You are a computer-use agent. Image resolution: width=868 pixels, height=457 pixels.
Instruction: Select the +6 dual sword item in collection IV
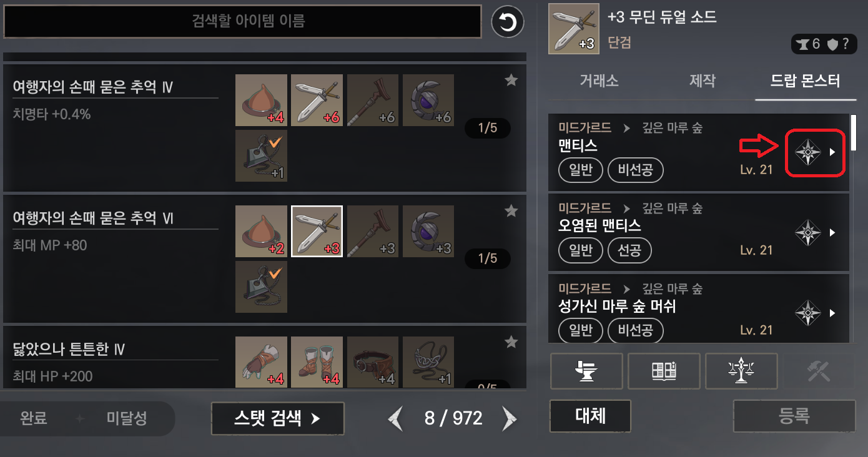pos(317,101)
